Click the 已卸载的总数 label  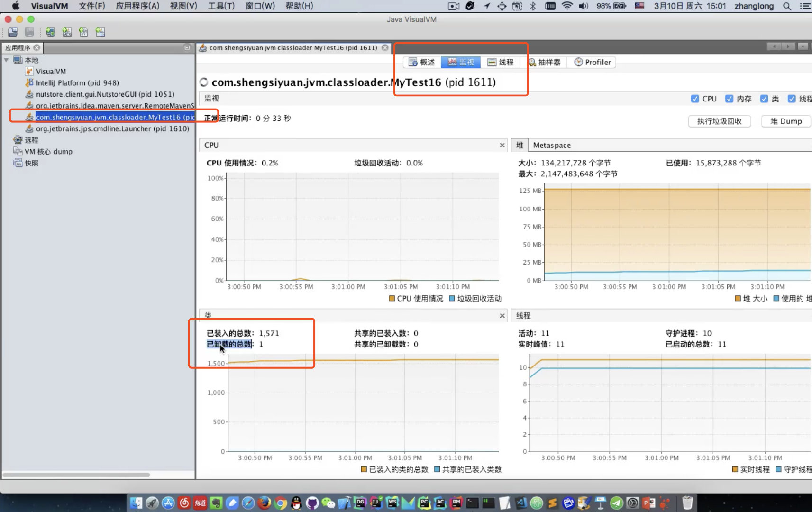tap(229, 344)
